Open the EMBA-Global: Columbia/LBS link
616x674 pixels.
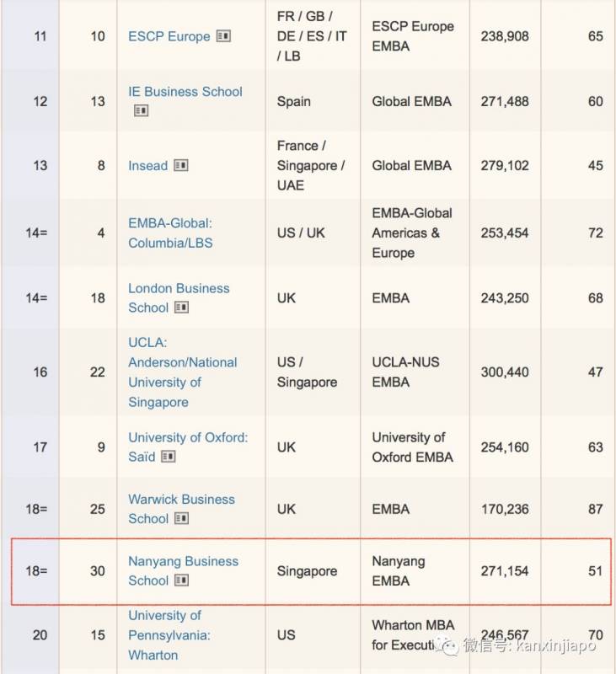170,233
